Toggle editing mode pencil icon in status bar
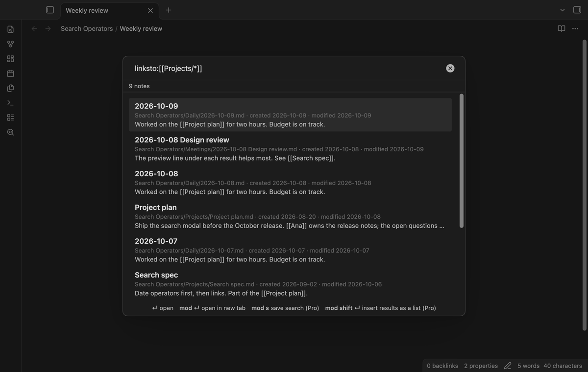Screen dimensions: 588x372 pyautogui.click(x=508, y=366)
